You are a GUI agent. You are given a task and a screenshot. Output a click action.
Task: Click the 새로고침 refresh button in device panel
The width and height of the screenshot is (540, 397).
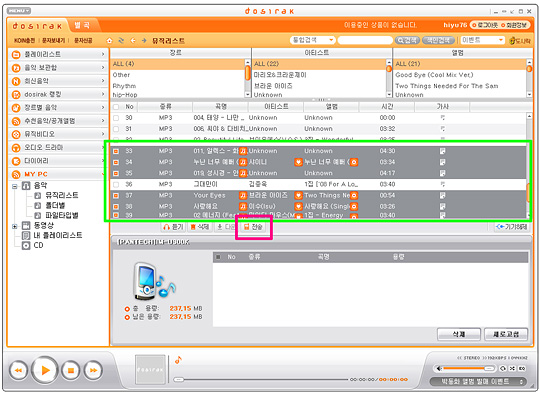(x=506, y=334)
